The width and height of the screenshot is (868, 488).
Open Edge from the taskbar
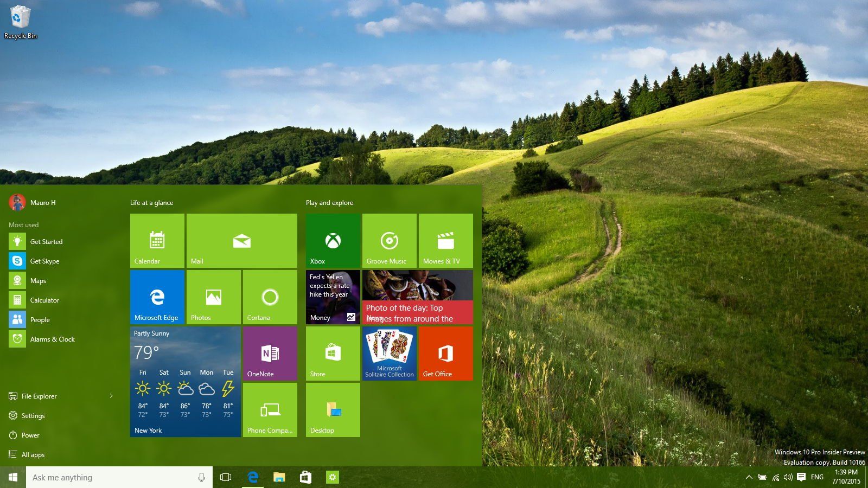tap(253, 477)
